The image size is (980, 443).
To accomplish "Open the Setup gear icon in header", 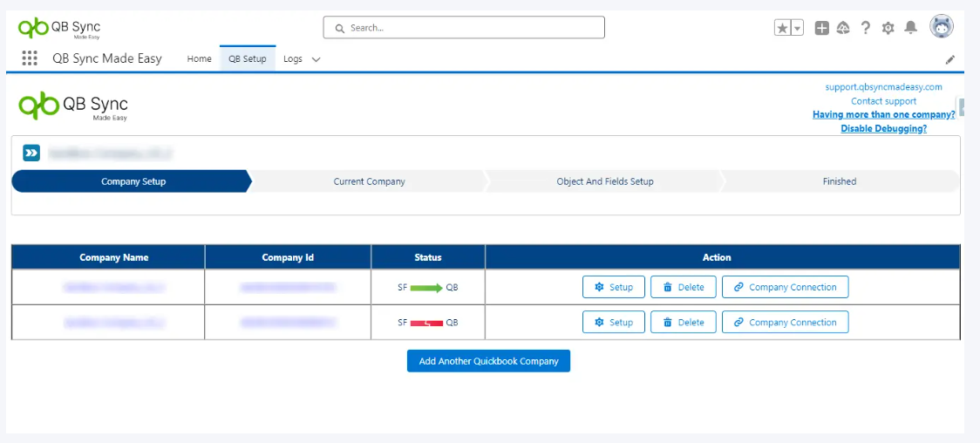I will [888, 28].
